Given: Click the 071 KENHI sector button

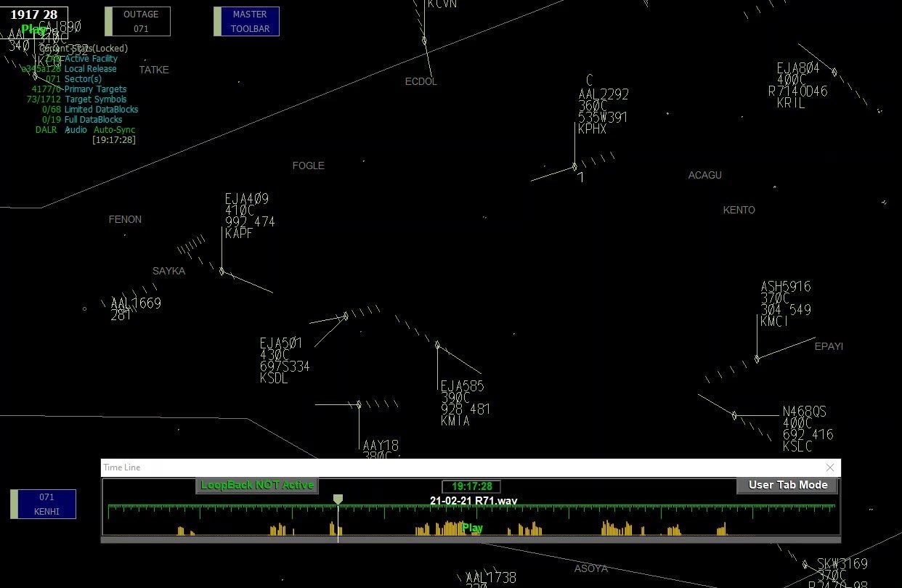Looking at the screenshot, I should [x=43, y=505].
